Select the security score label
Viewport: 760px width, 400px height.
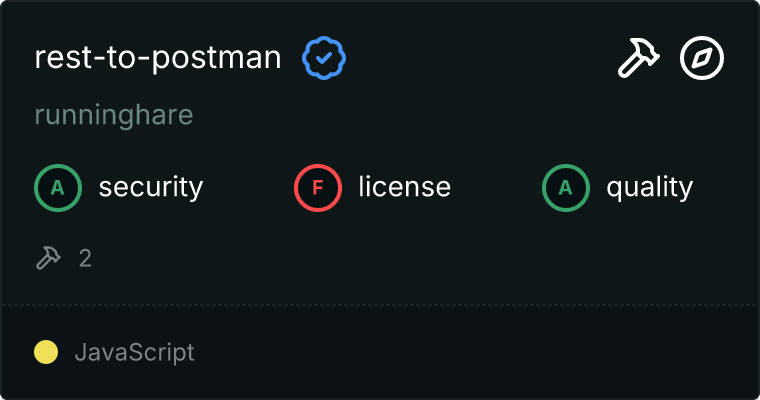[151, 187]
